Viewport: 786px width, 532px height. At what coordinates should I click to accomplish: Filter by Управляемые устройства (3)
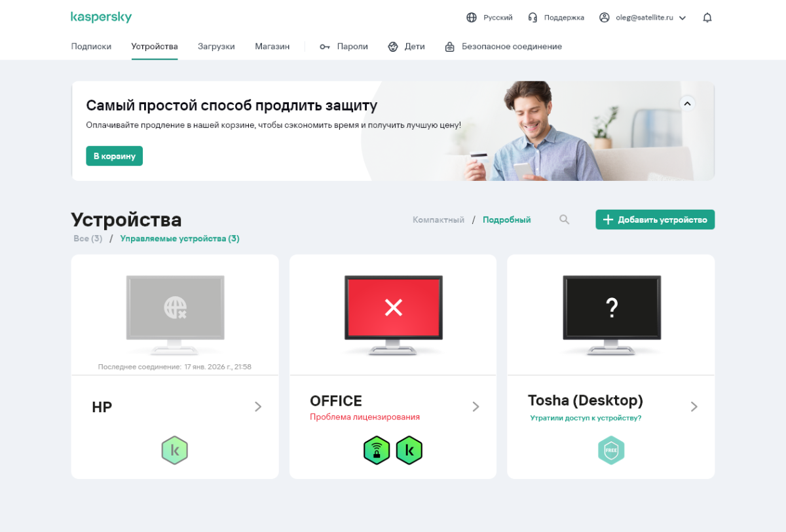coord(180,238)
